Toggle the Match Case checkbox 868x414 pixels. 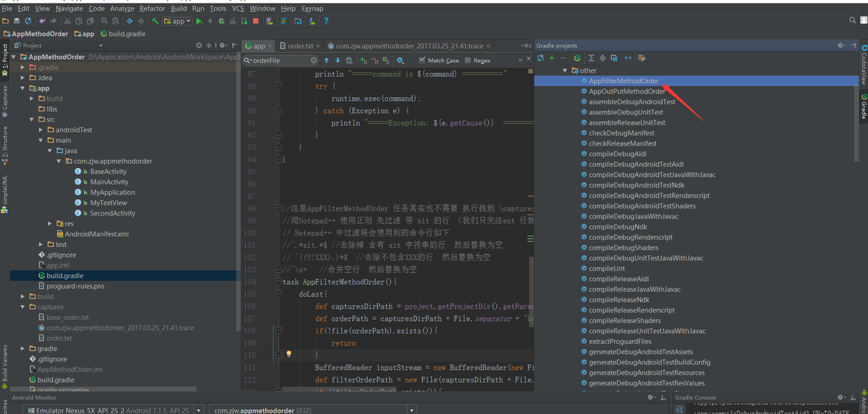tap(422, 61)
